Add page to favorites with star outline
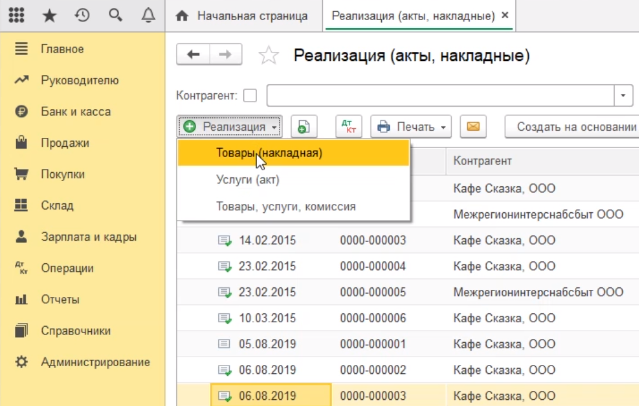 [268, 55]
